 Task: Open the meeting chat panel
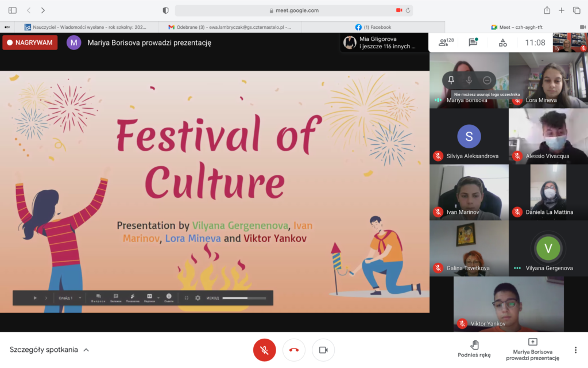(x=473, y=43)
